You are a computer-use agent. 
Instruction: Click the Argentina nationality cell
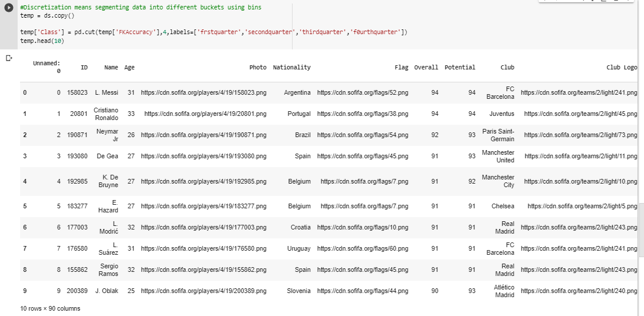pos(297,93)
